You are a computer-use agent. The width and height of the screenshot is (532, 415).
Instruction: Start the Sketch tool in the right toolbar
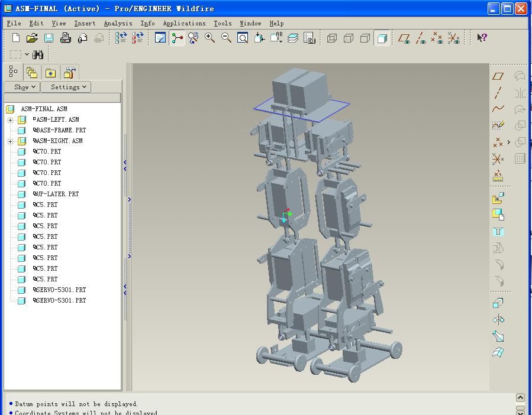[498, 125]
